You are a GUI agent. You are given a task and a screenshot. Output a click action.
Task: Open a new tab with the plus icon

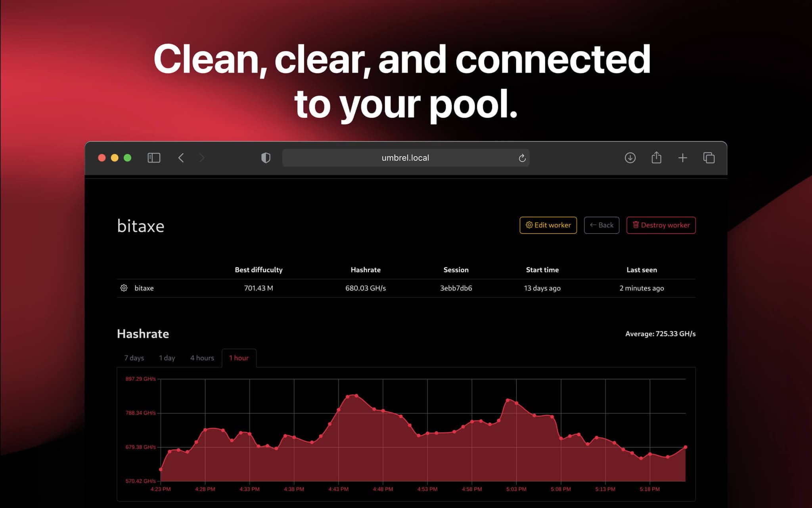coord(683,158)
